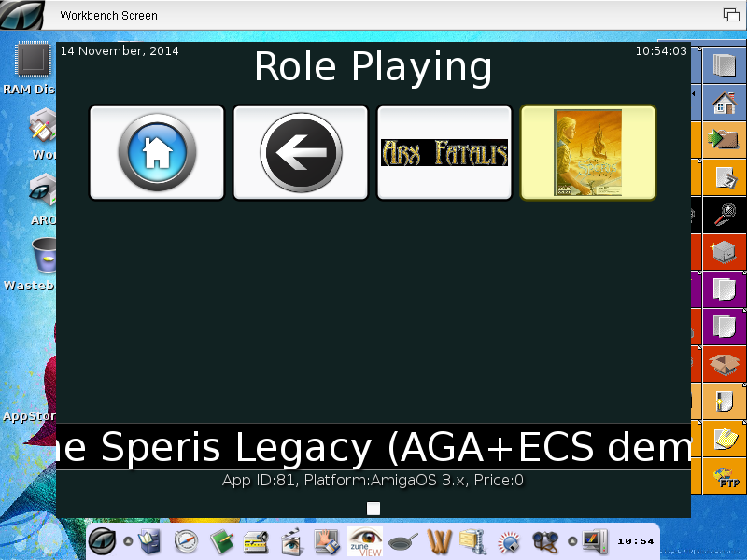Click the question-mark document icon in right panel
Screen dimensions: 747x560
coord(725,176)
